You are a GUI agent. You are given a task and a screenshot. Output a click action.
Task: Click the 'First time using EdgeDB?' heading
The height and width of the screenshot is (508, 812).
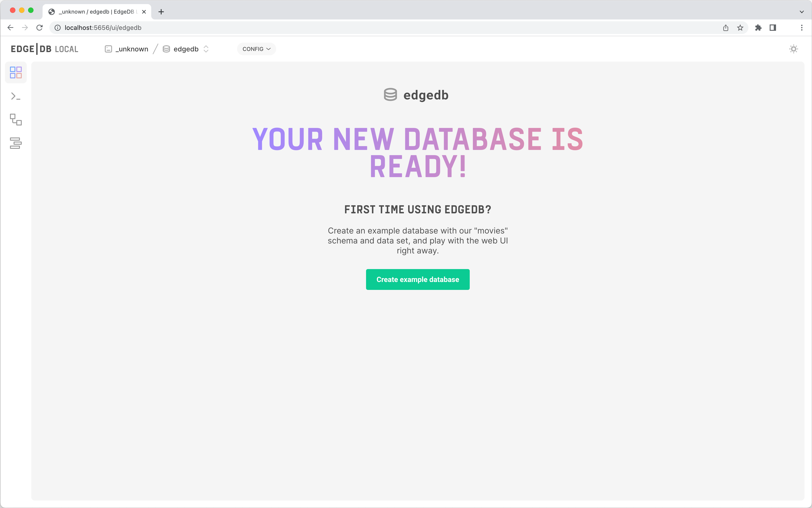[418, 210]
